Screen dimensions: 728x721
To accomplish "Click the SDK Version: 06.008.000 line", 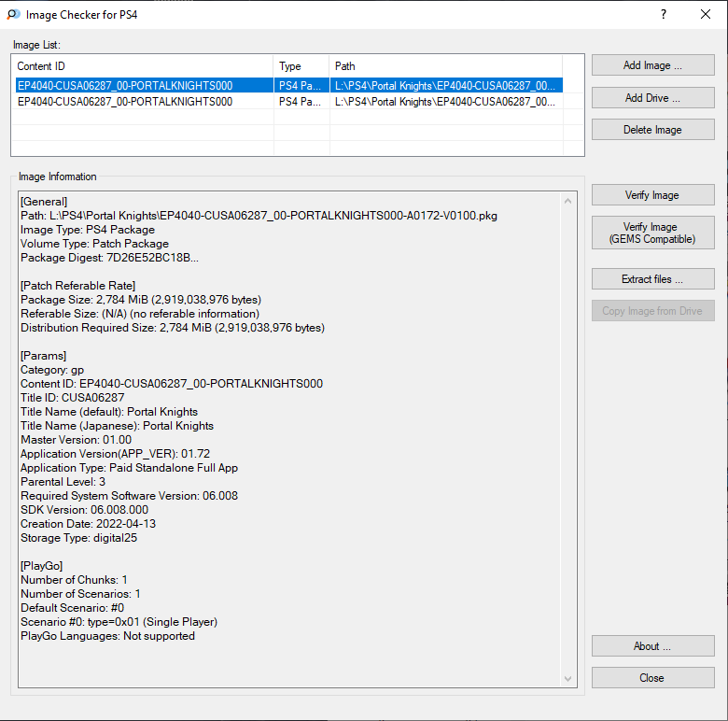I will tap(85, 510).
